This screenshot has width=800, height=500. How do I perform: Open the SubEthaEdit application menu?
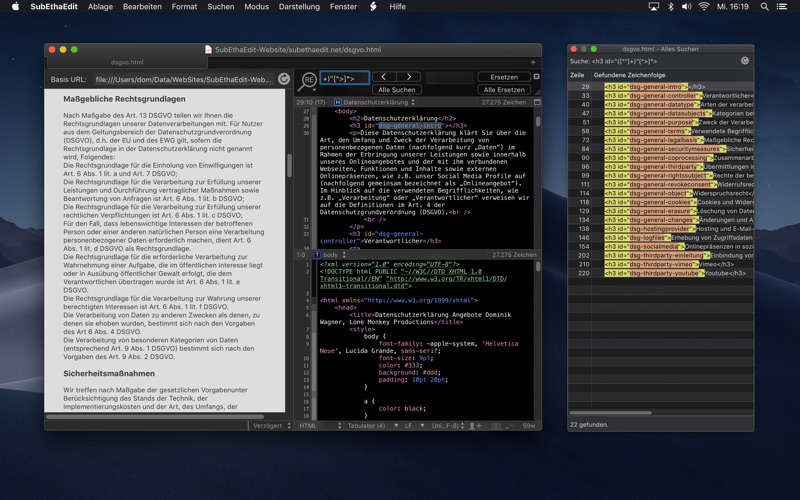pyautogui.click(x=54, y=7)
